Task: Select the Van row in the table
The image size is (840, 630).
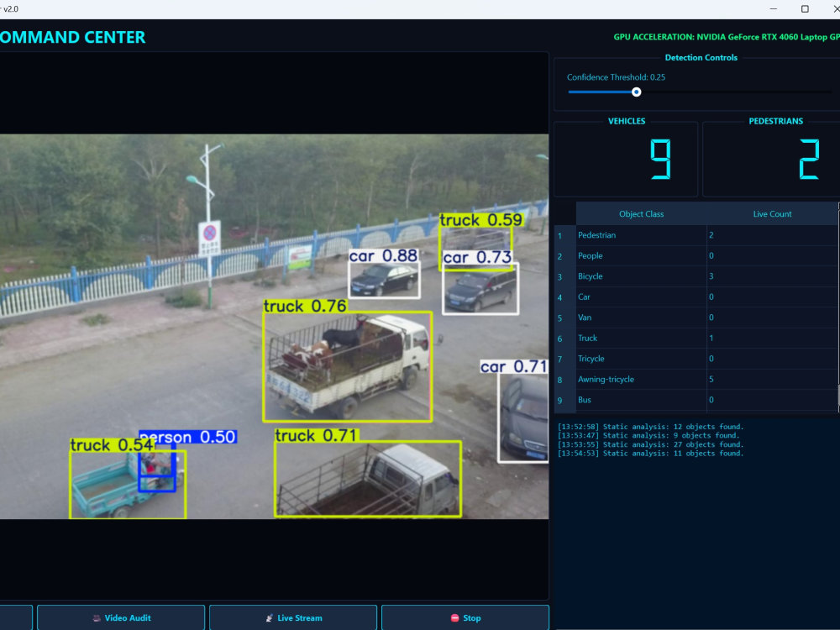Action: click(696, 318)
